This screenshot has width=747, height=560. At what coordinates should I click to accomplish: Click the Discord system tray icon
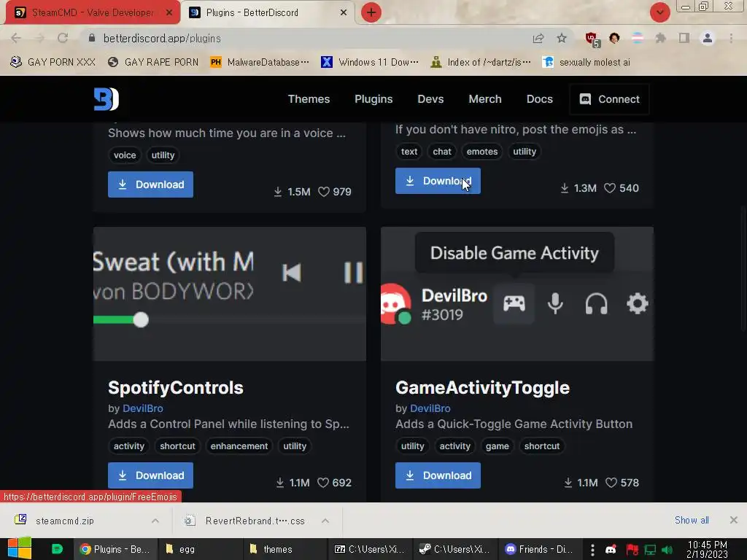click(611, 550)
